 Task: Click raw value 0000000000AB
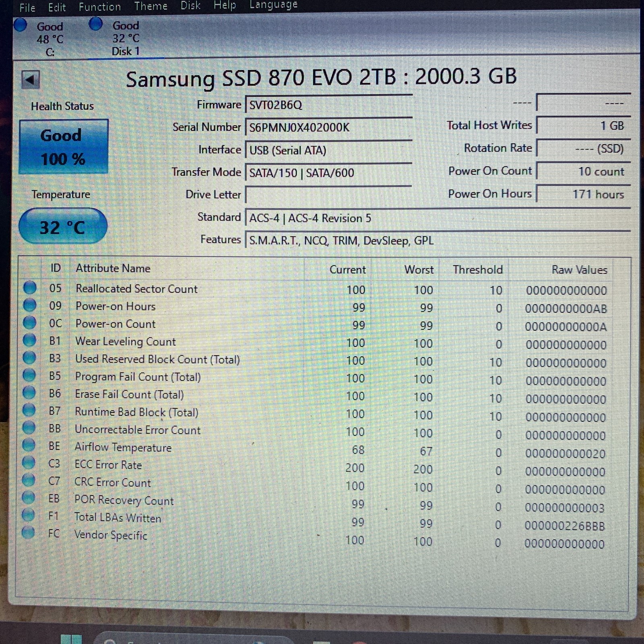pyautogui.click(x=566, y=309)
